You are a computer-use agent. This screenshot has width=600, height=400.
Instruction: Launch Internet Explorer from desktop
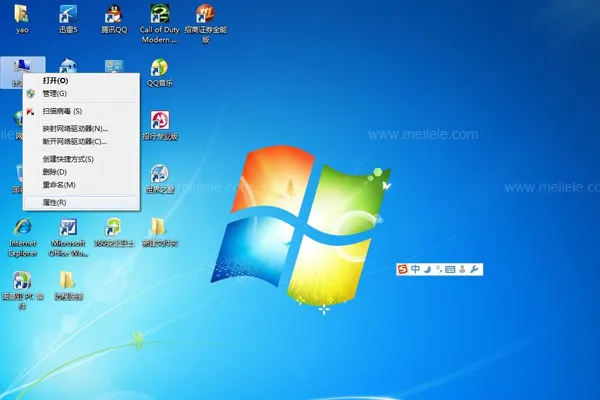22,237
